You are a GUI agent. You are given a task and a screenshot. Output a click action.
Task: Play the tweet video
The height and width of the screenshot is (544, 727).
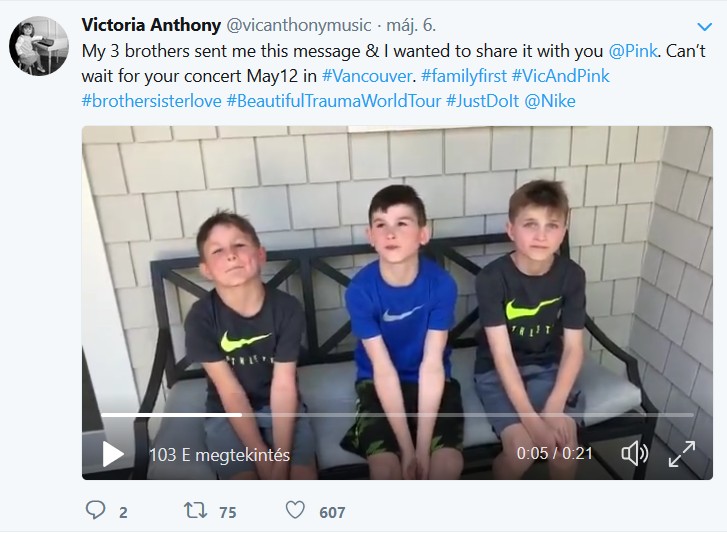(x=113, y=454)
